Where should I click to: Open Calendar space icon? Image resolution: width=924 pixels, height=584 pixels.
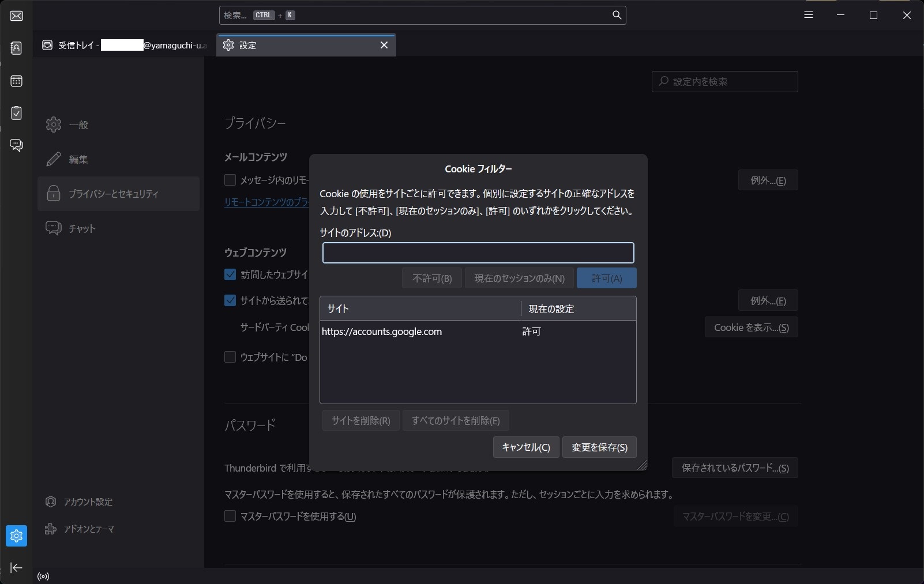[16, 81]
